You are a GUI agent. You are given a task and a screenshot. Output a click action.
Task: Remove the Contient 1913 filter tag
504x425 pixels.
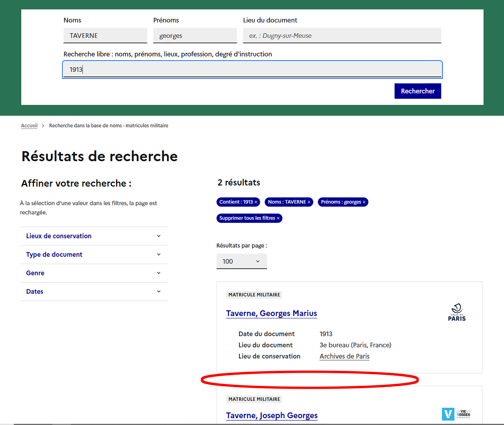256,202
